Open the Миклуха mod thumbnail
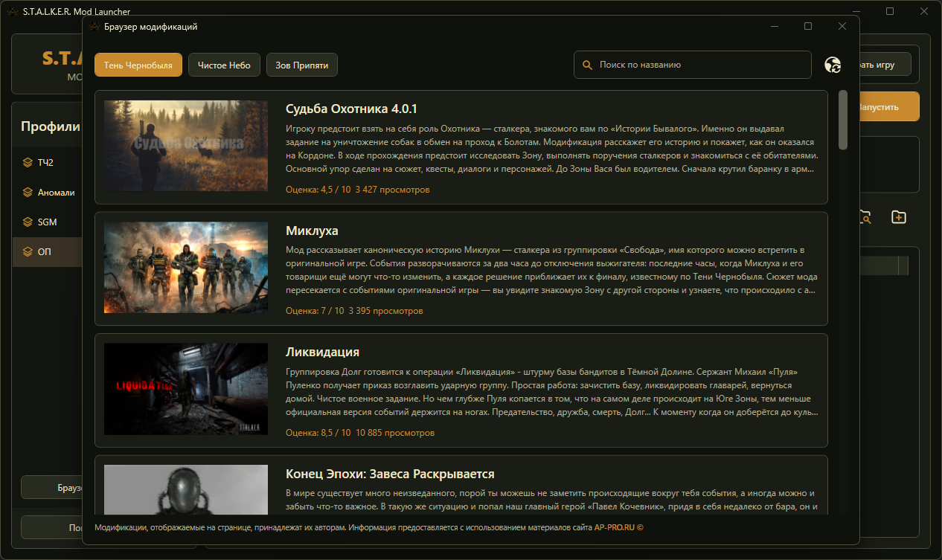The width and height of the screenshot is (942, 560). pyautogui.click(x=186, y=268)
